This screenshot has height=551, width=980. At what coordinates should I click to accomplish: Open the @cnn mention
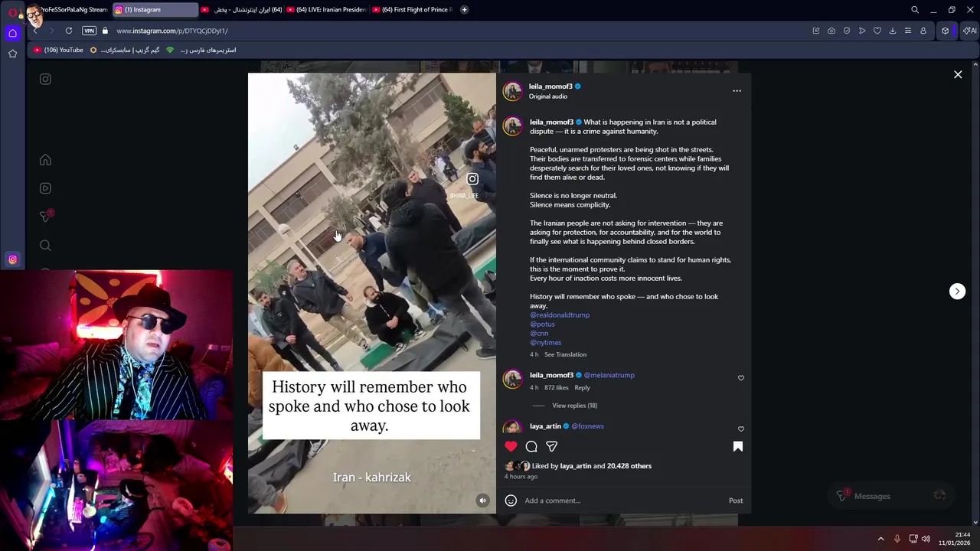pyautogui.click(x=539, y=333)
